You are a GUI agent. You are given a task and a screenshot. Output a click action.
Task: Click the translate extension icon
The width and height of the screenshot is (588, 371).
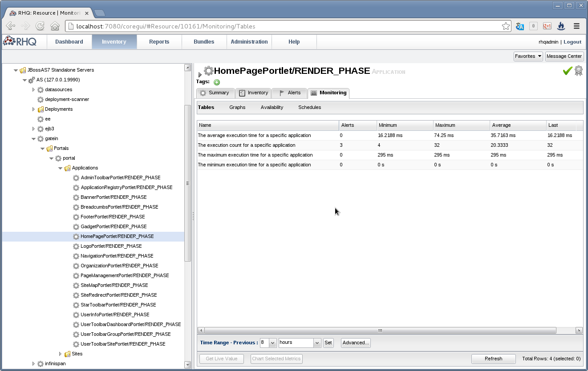click(520, 26)
